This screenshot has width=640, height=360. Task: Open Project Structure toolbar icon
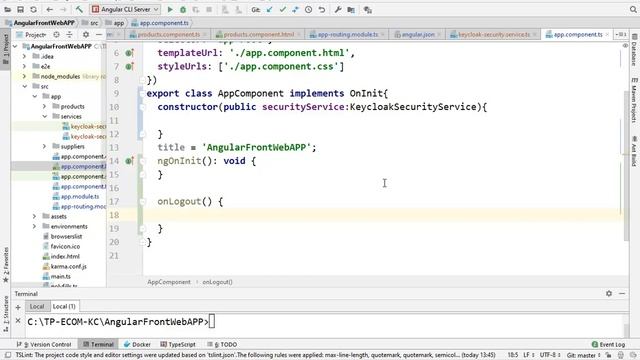351,9
